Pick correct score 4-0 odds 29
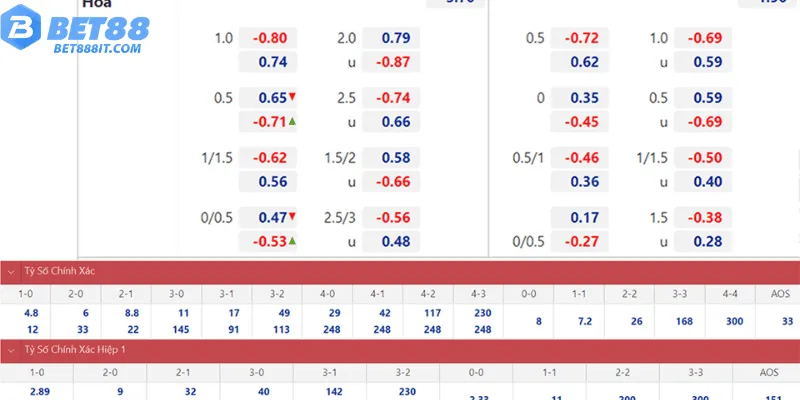The height and width of the screenshot is (400, 800). click(334, 313)
